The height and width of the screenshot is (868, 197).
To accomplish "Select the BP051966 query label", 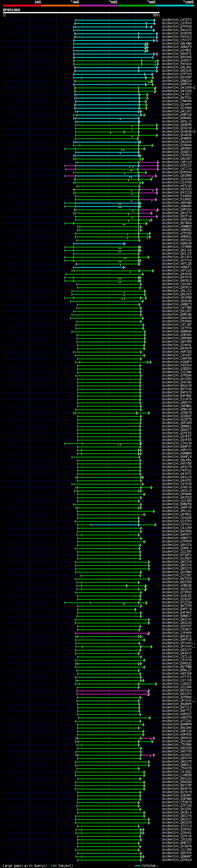I will [11, 10].
